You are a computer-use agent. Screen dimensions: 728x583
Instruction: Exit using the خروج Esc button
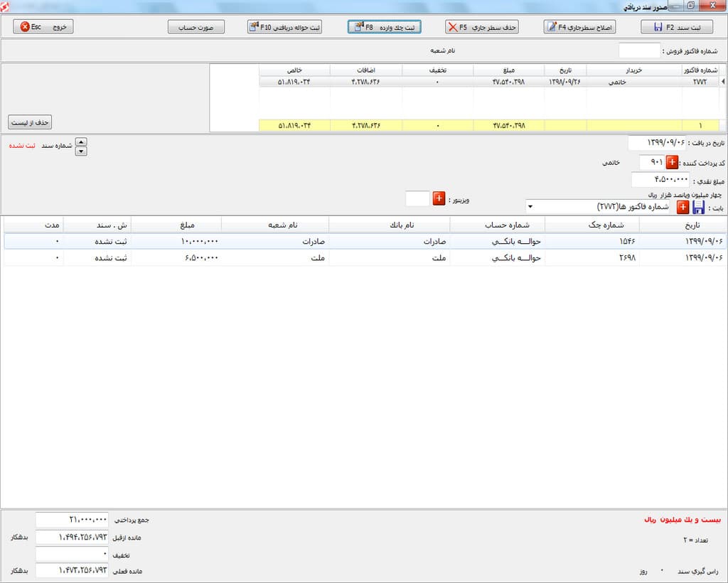click(43, 27)
